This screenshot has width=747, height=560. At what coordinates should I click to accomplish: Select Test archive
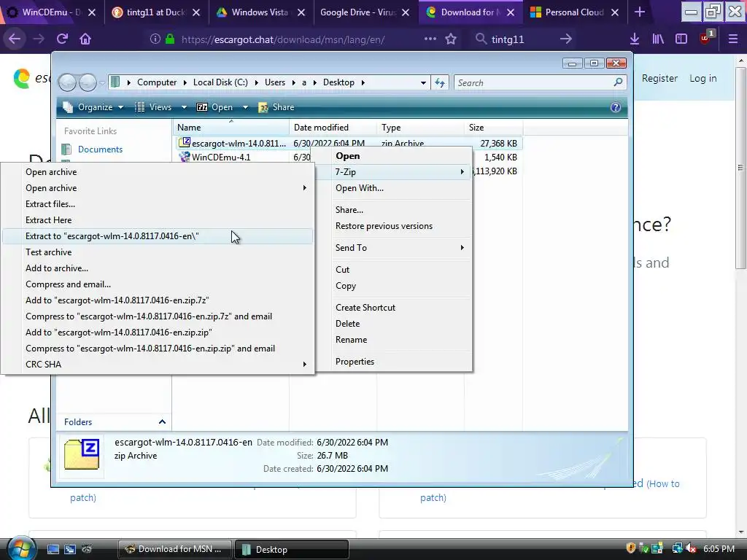point(158,252)
